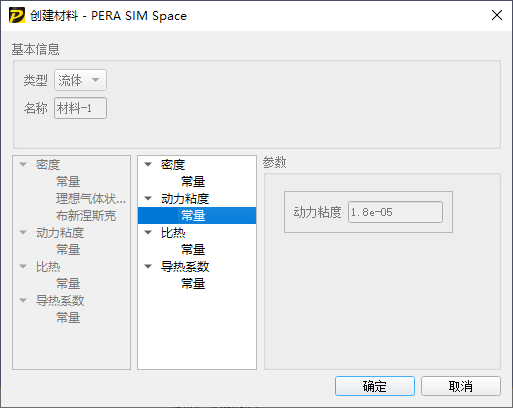Collapse 导热系数 in the left tree

point(23,300)
